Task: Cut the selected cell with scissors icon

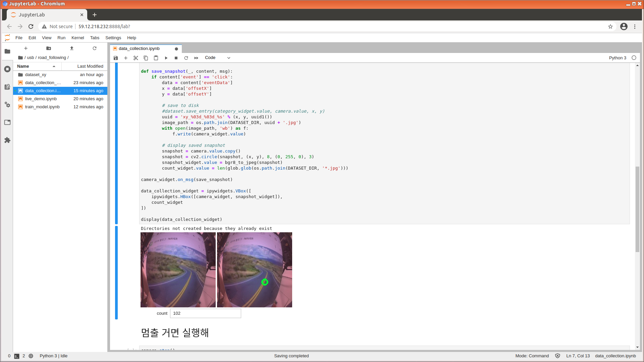Action: 136,58
